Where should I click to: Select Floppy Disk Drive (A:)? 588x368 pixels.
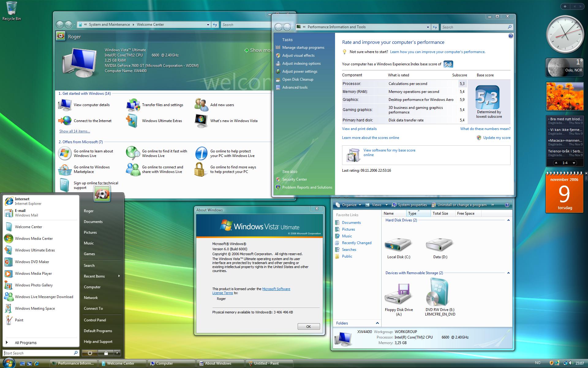tap(398, 299)
